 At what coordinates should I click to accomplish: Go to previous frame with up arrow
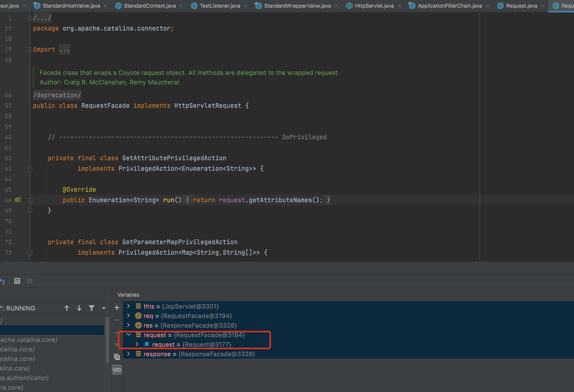67,308
